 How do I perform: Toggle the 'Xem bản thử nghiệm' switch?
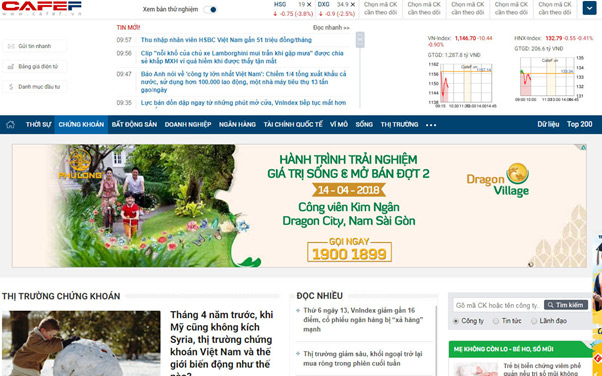210,10
